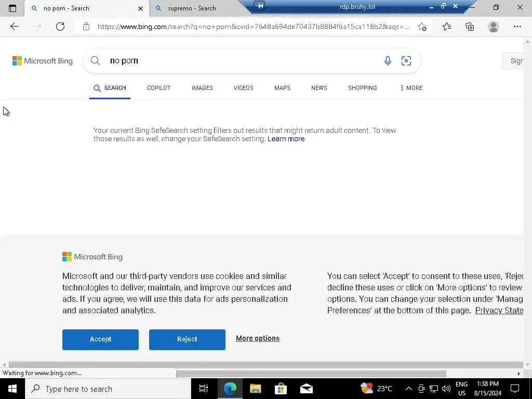Open the notification center icon

point(515,389)
